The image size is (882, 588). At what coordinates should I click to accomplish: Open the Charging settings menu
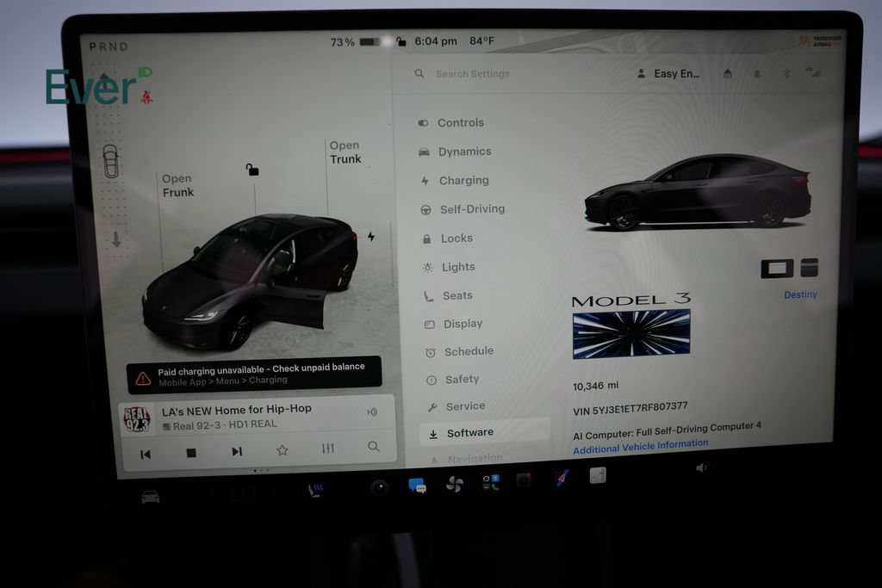pos(455,181)
